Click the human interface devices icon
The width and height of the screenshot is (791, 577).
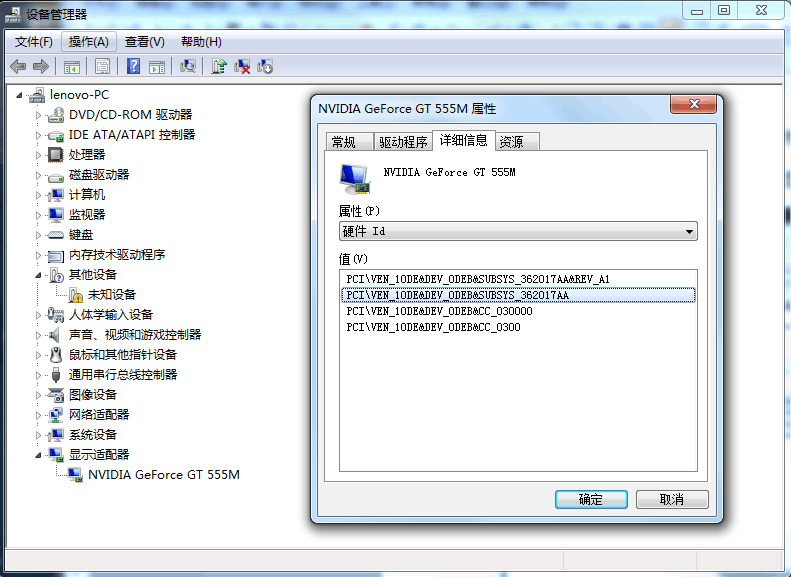pos(55,315)
